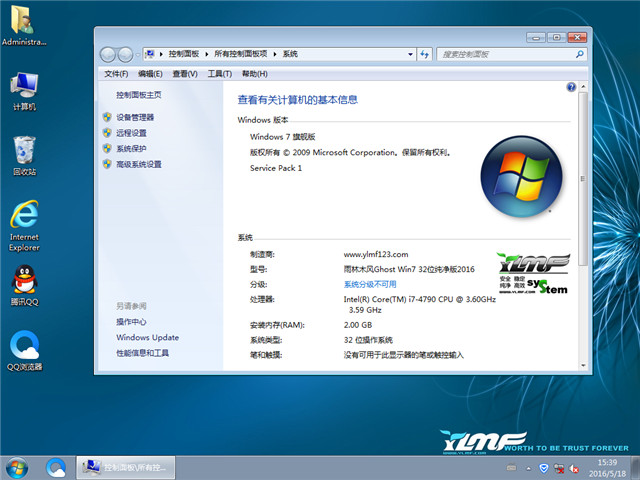Show hidden tray icons arrow
Image resolution: width=640 pixels, height=480 pixels.
(529, 469)
